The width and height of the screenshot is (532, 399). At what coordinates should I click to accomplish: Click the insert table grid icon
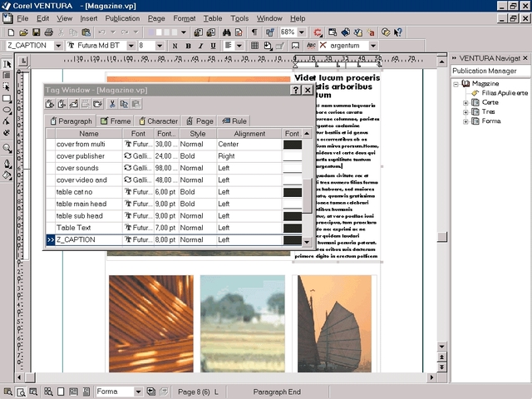point(255,46)
